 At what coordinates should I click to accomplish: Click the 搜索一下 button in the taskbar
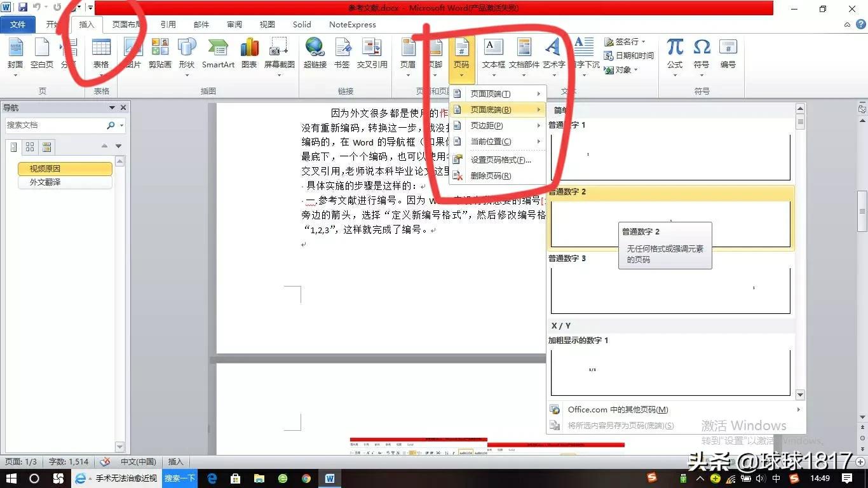[x=179, y=478]
